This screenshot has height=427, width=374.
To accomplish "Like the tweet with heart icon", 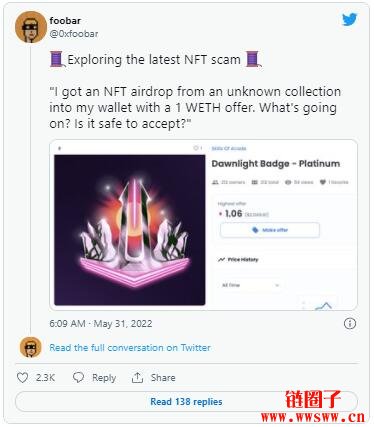I will point(22,378).
